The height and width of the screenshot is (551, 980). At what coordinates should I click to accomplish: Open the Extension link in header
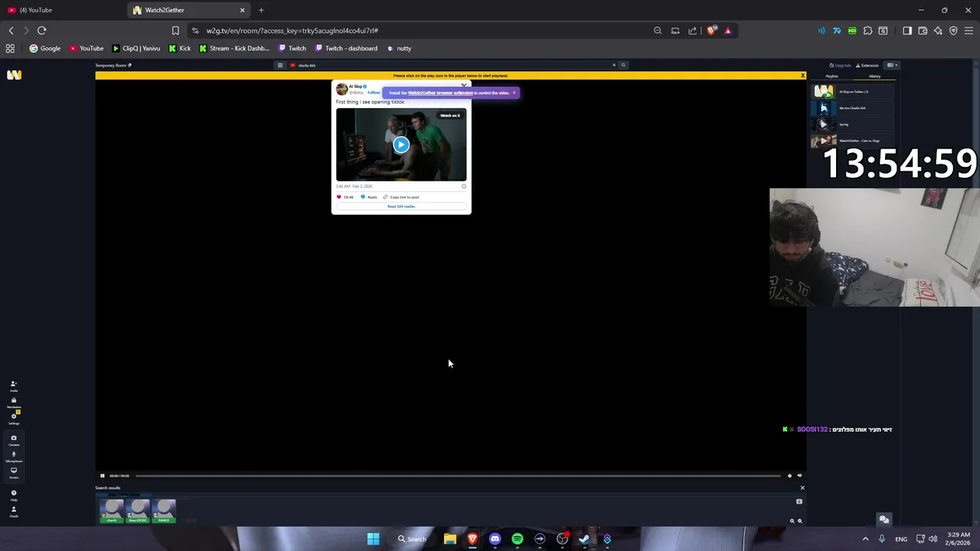tap(867, 65)
